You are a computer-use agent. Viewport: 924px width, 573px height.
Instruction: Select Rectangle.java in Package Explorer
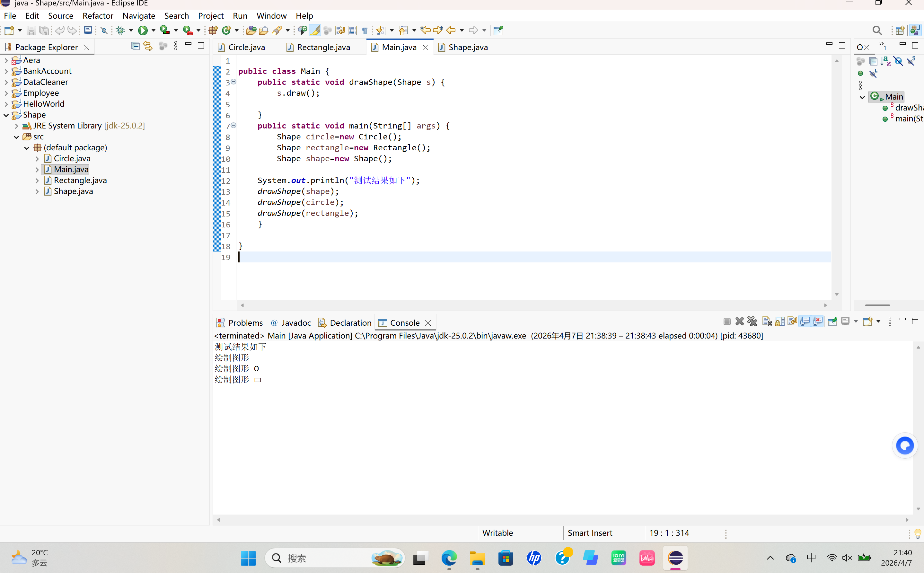click(80, 181)
